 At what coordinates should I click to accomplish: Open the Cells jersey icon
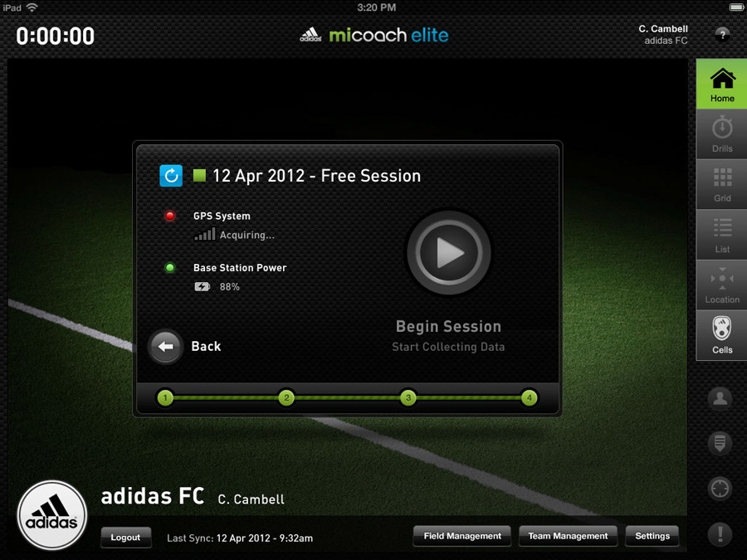[x=722, y=336]
